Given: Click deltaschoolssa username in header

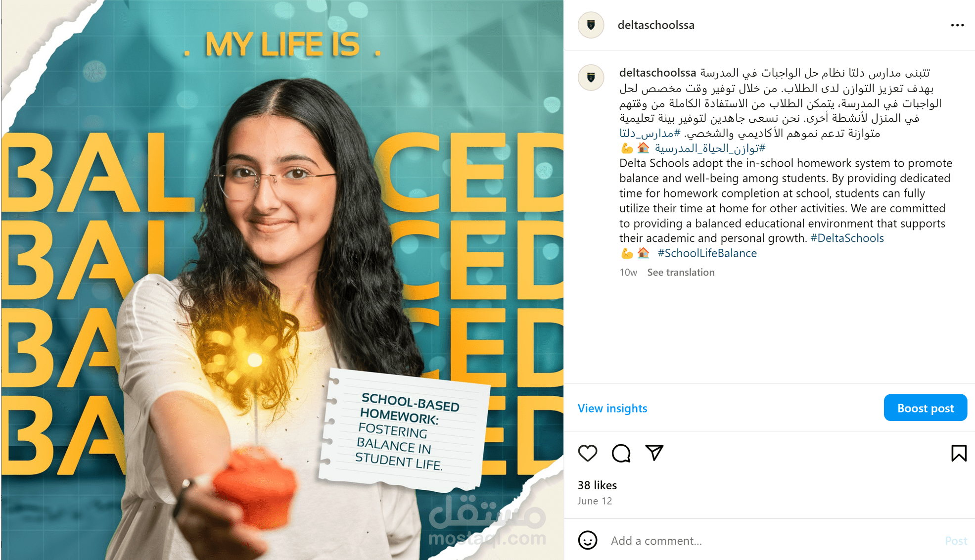Looking at the screenshot, I should pos(656,25).
